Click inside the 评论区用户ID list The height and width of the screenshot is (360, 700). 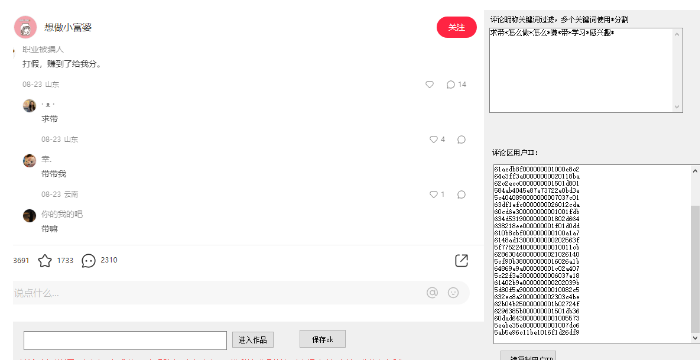click(592, 254)
